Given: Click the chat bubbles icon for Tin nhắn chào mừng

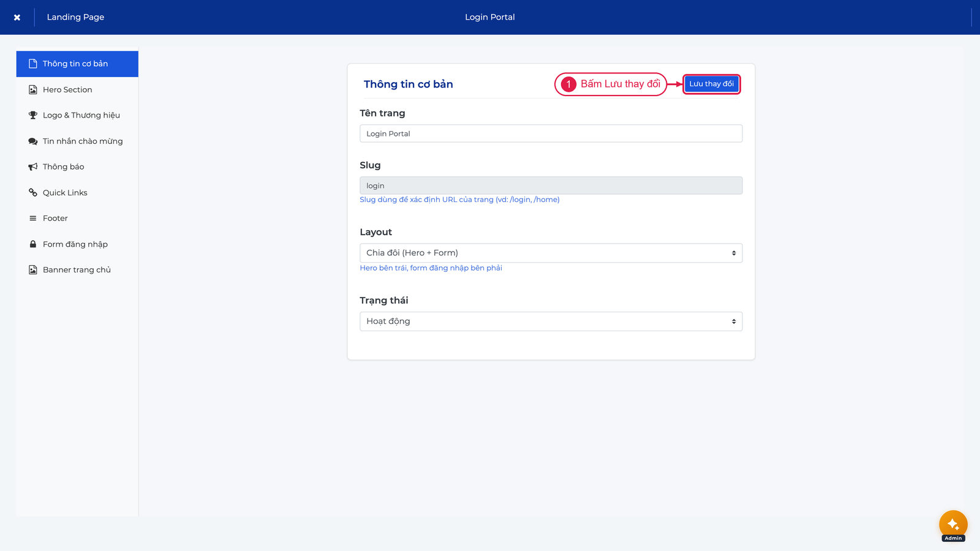Looking at the screenshot, I should click(x=33, y=141).
